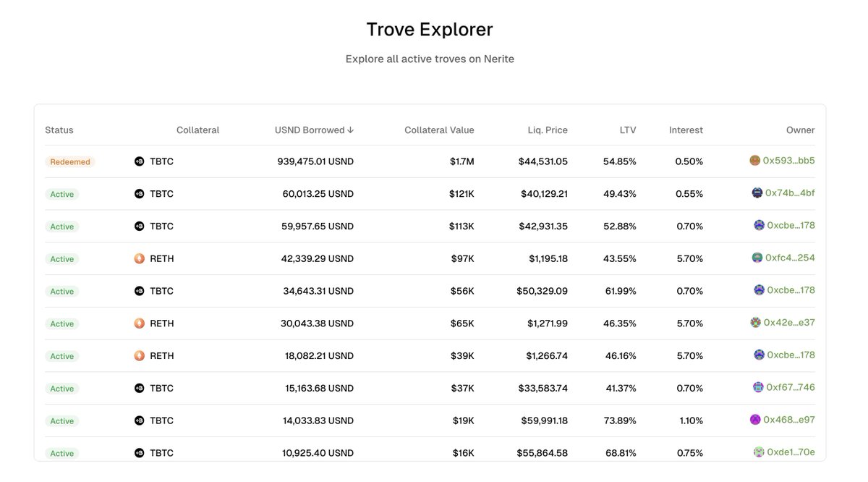Click the $1.7M collateral value
Viewport: 868px width, 482px height.
click(x=461, y=161)
